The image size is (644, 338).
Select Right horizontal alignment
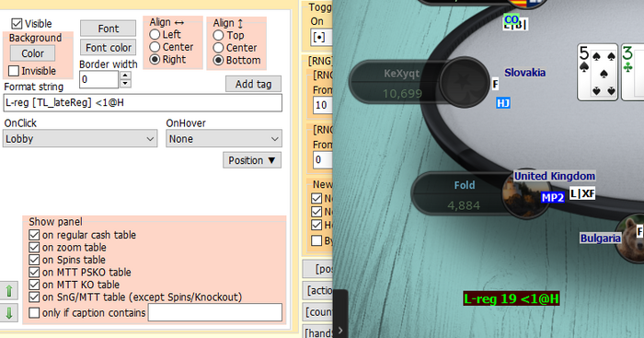155,59
